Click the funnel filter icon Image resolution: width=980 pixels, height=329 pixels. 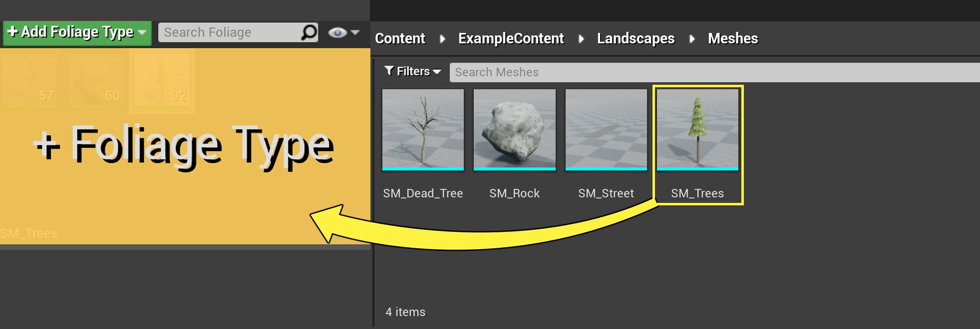click(389, 71)
